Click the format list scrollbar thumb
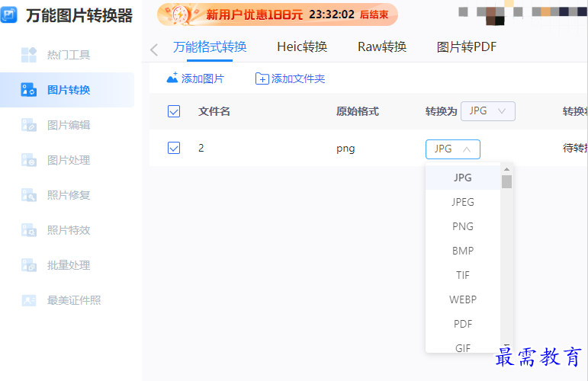This screenshot has width=588, height=381. (x=506, y=181)
